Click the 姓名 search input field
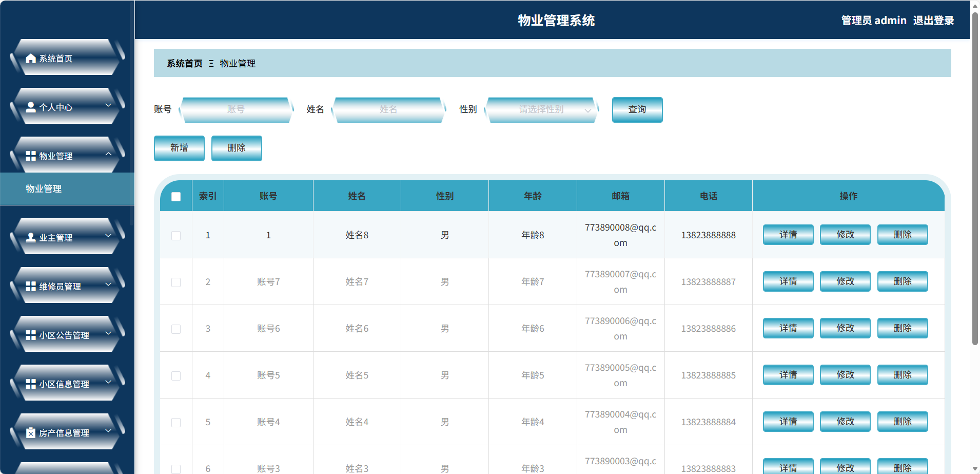Image resolution: width=980 pixels, height=474 pixels. [x=388, y=109]
